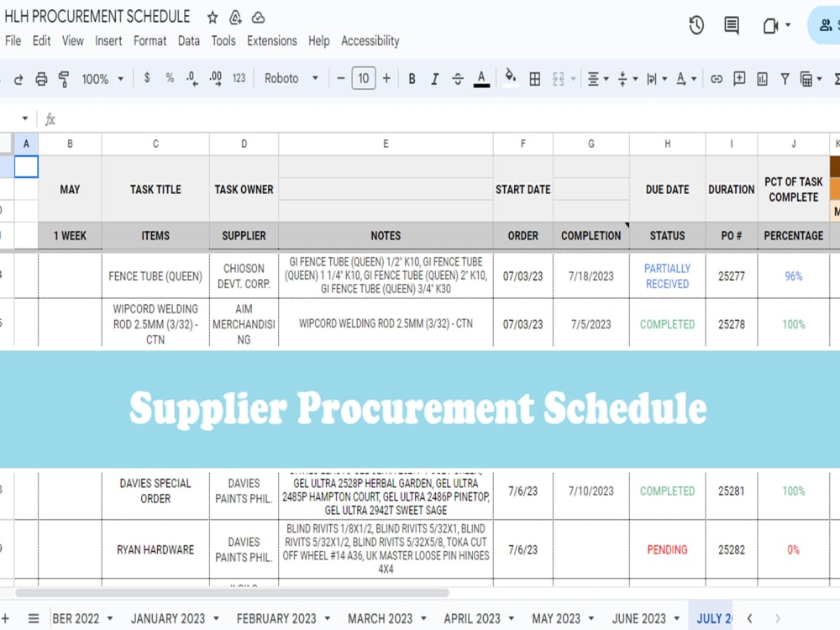Viewport: 840px width, 630px height.
Task: Click the Insert link icon
Action: (x=717, y=78)
